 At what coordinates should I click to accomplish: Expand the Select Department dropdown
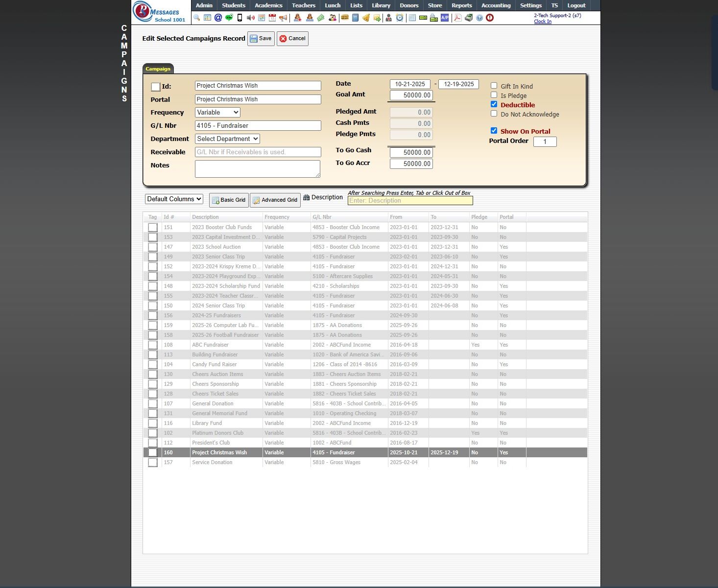point(227,139)
